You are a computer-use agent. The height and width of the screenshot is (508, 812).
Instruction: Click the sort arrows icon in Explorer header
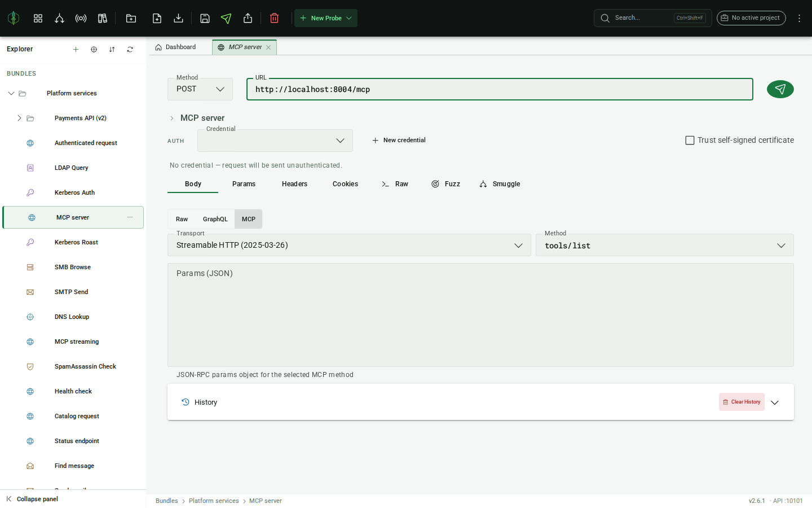(112, 49)
